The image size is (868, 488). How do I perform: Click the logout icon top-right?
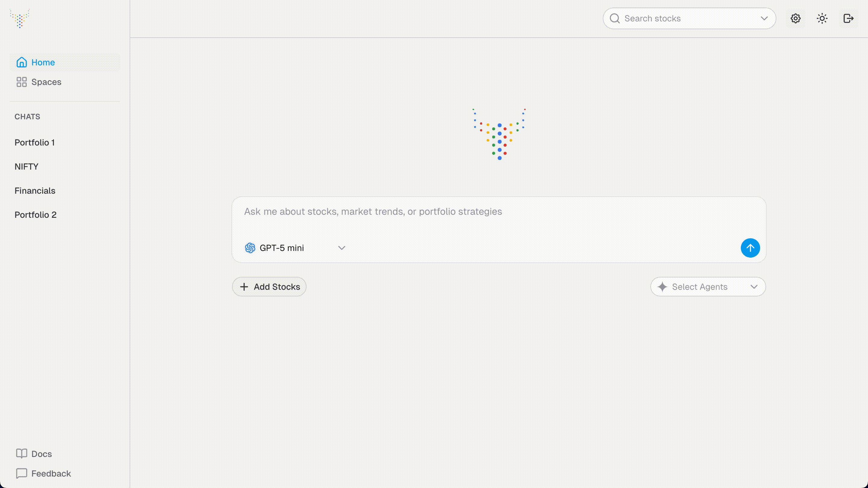pyautogui.click(x=848, y=18)
